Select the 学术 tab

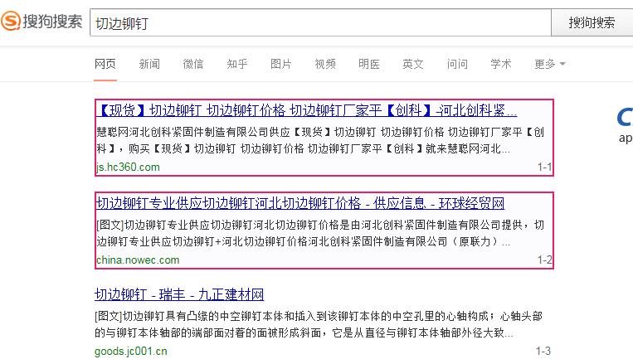pyautogui.click(x=501, y=64)
